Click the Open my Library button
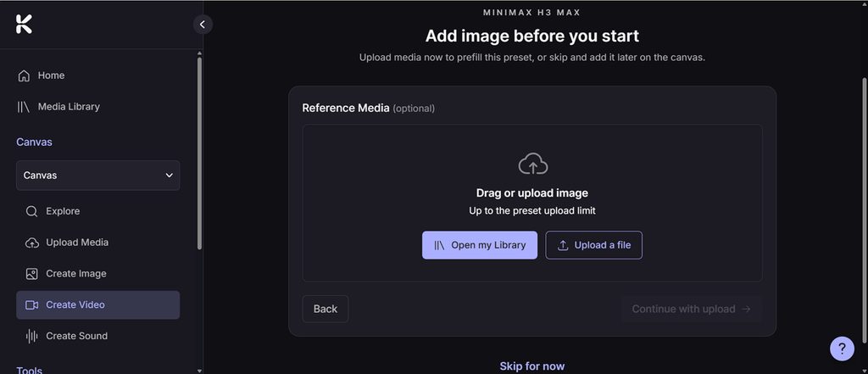Screen dimensions: 868x374 480,245
